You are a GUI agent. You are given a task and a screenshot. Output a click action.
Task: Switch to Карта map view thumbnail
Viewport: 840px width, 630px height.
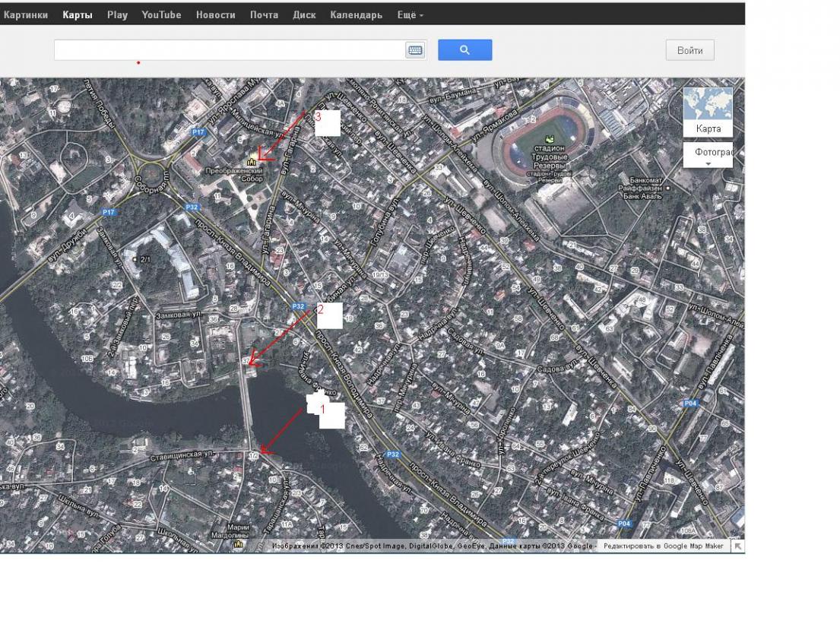(x=708, y=111)
